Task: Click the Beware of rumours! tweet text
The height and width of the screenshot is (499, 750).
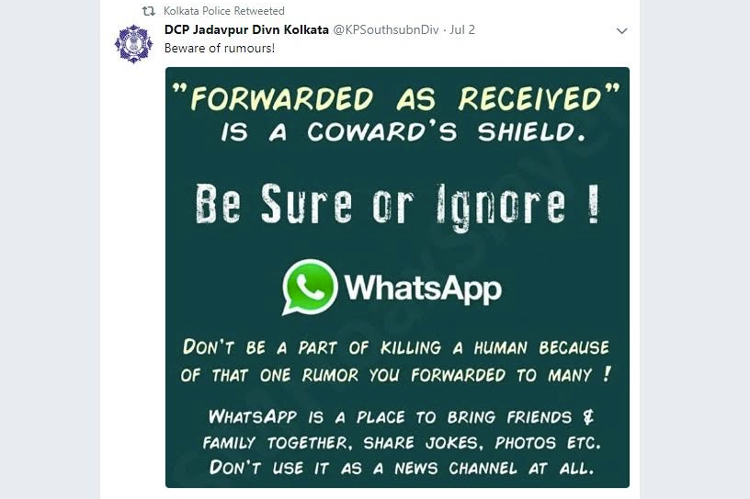Action: click(220, 48)
